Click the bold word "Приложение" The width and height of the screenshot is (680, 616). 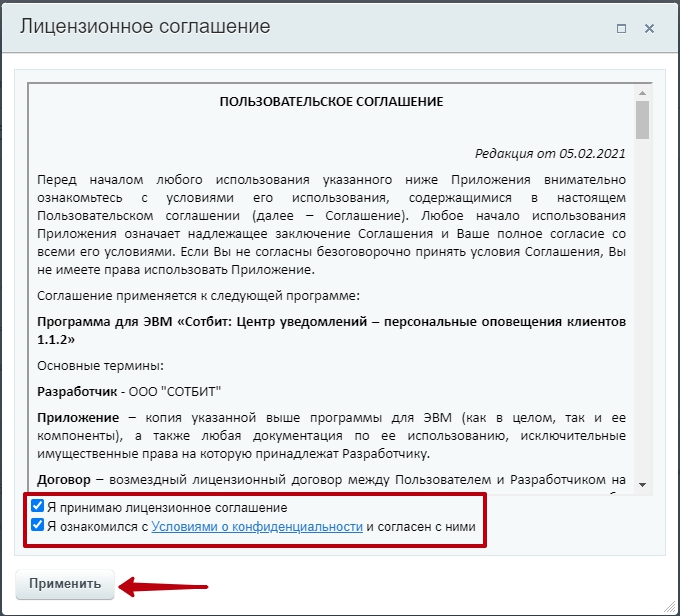[78, 418]
